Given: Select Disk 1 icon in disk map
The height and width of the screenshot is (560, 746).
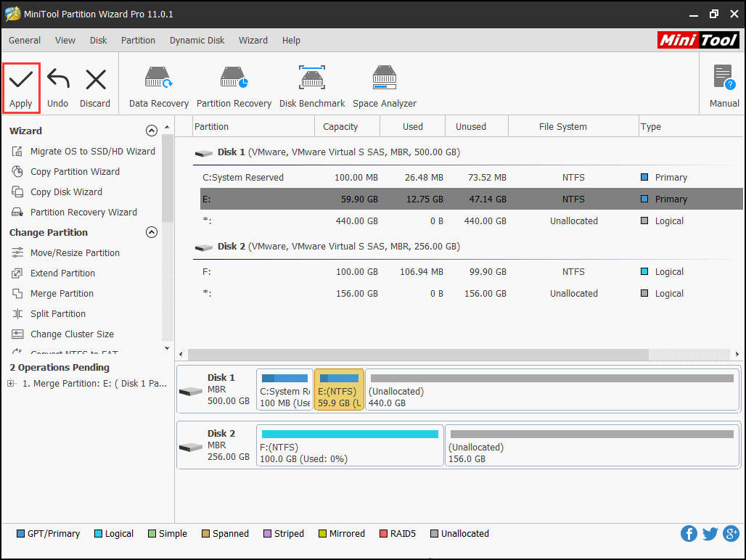Looking at the screenshot, I should point(192,392).
